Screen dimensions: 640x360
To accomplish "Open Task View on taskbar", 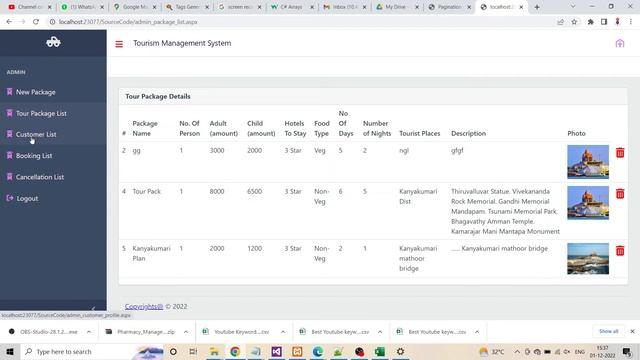I will tap(193, 351).
